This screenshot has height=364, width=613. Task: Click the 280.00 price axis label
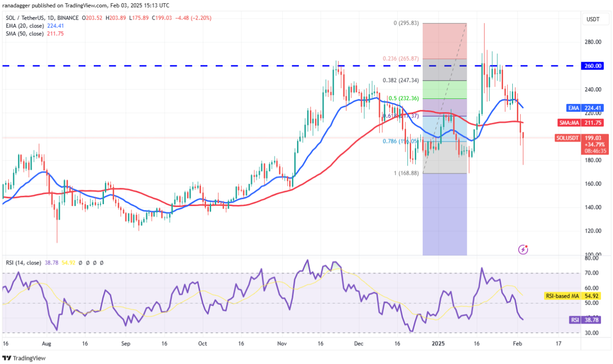click(593, 42)
